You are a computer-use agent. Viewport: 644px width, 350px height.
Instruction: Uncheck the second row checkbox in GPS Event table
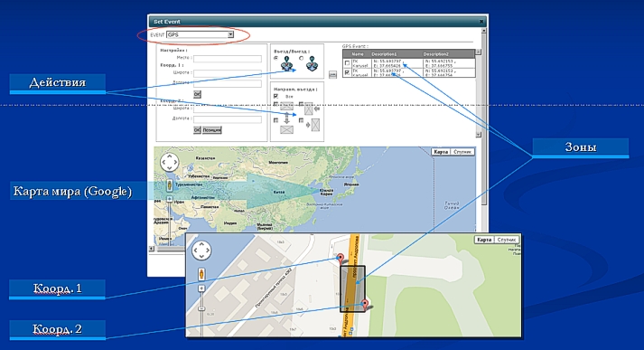tap(348, 72)
